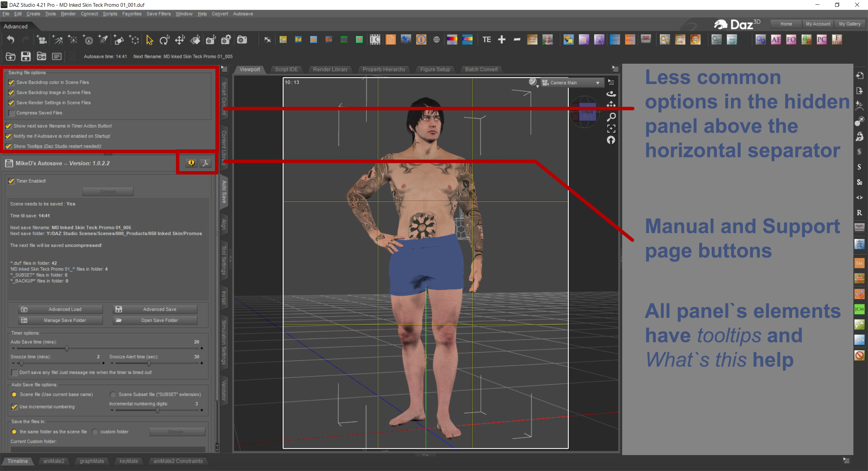Viewport: 868px width, 471px height.
Task: Click Advanced Load icon in autosave toolbar
Action: coord(11,56)
